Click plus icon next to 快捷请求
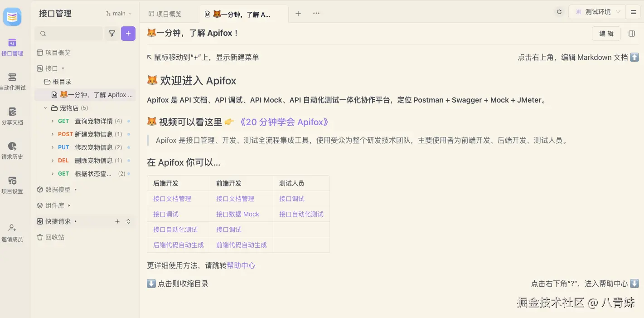This screenshot has height=318, width=644. 117,221
